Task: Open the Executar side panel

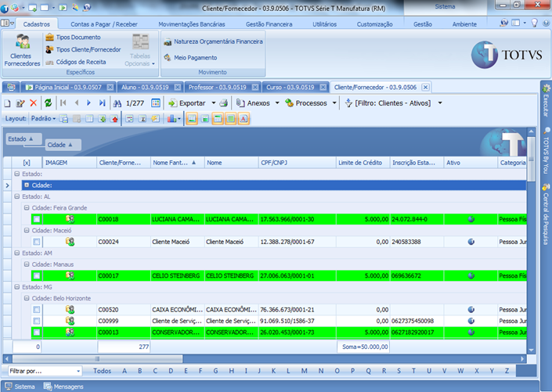Action: pyautogui.click(x=546, y=101)
